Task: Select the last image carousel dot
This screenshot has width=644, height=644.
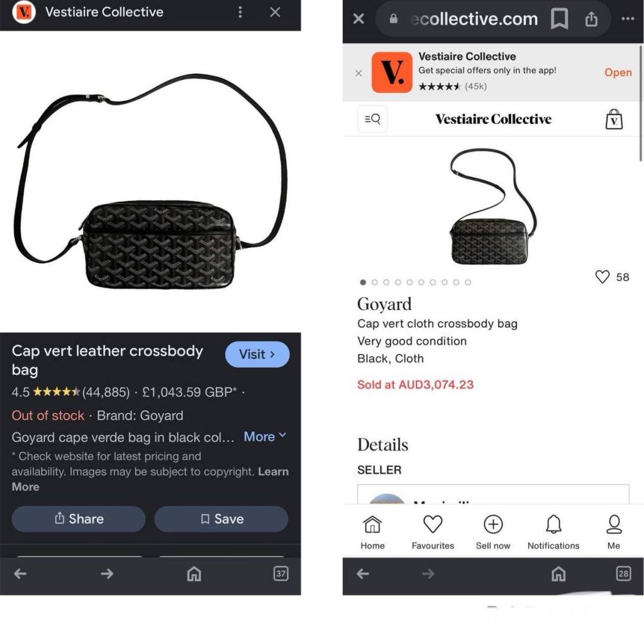Action: (x=468, y=282)
